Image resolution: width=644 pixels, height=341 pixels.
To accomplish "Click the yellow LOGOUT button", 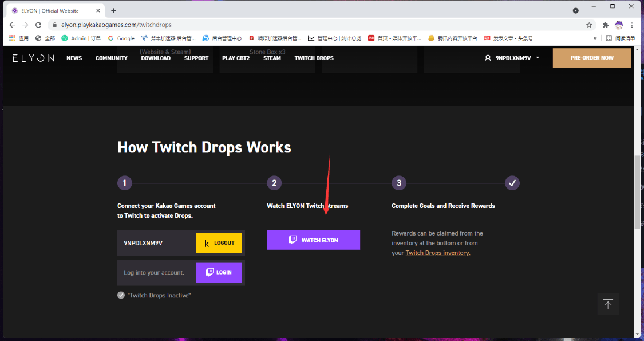I will pos(219,243).
